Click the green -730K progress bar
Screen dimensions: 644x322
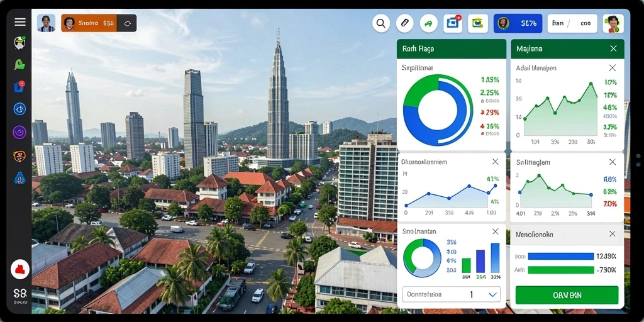pos(560,270)
